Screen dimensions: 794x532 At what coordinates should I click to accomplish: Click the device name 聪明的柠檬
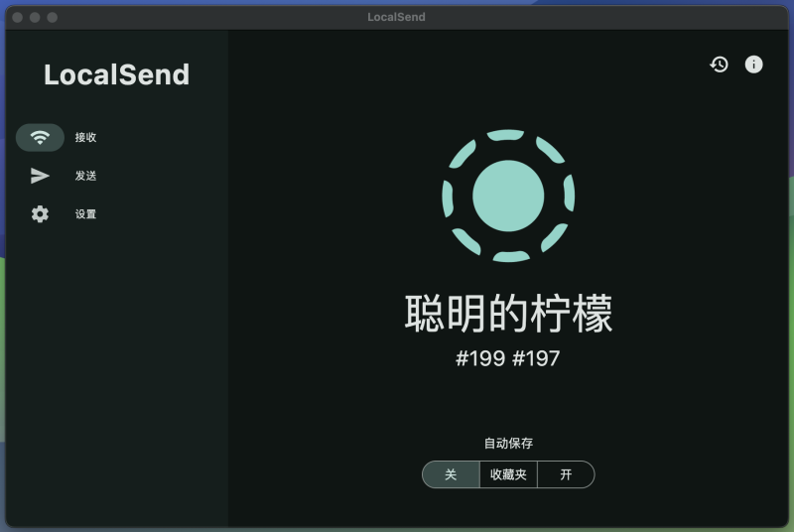pyautogui.click(x=508, y=314)
